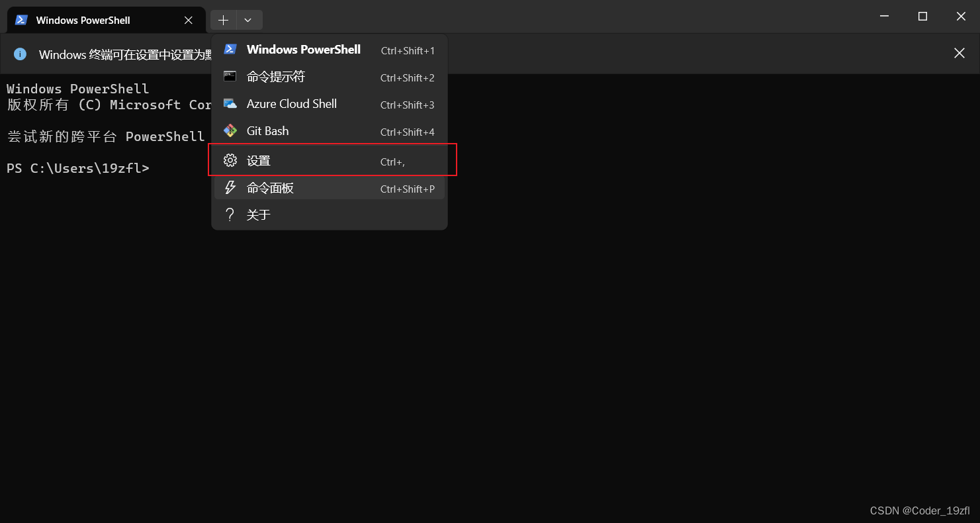980x523 pixels.
Task: Dismiss the 默认终端 notification banner
Action: [x=959, y=53]
